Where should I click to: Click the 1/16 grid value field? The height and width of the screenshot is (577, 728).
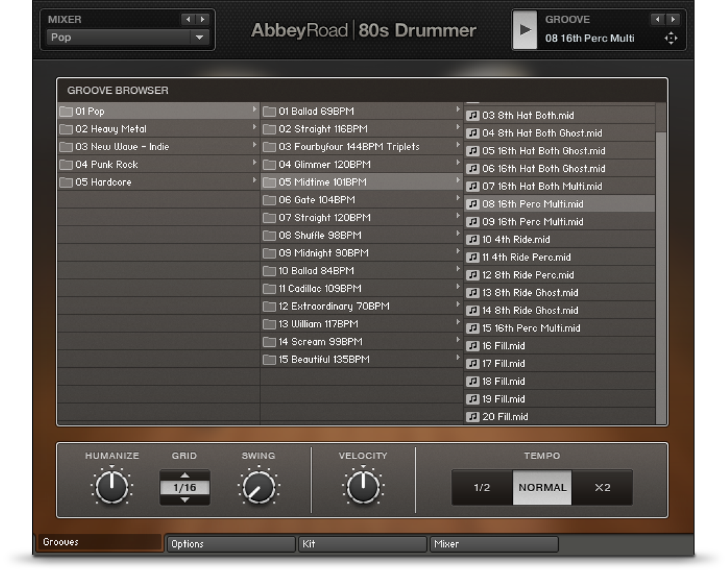185,487
